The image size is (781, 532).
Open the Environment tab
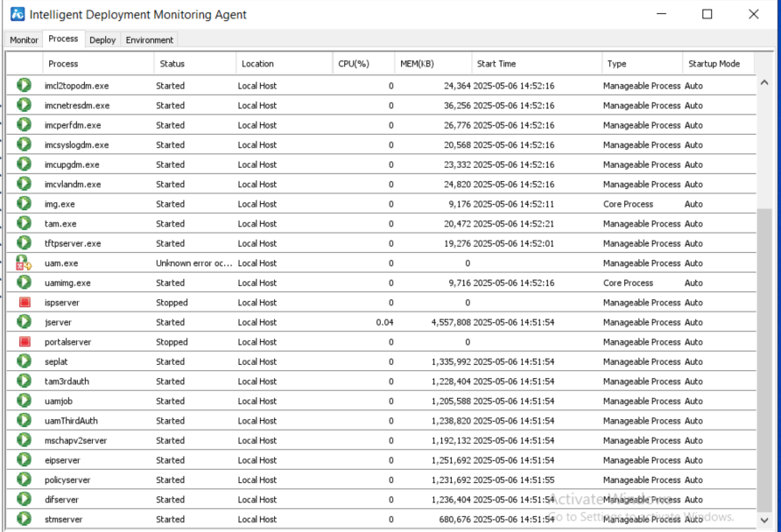[x=150, y=40]
